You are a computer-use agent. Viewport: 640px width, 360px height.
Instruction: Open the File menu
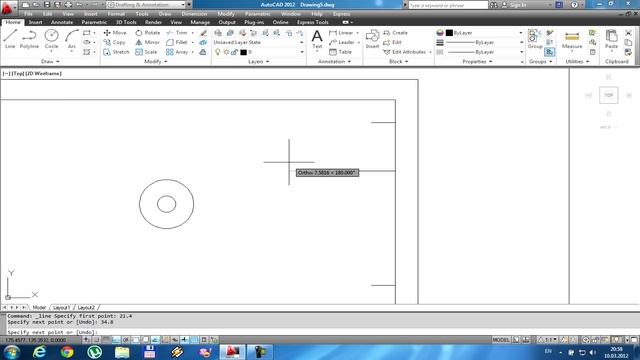[28, 14]
